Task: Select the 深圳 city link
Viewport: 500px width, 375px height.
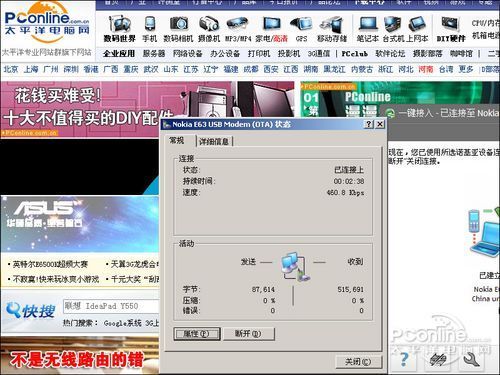Action: coord(71,69)
